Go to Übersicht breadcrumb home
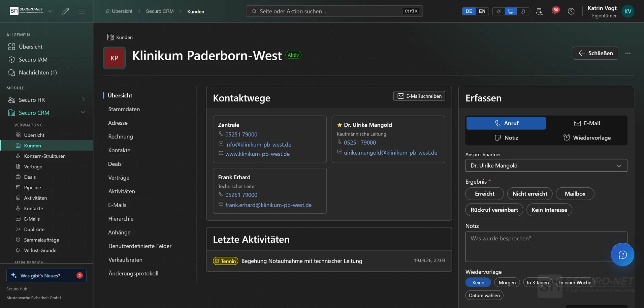The width and height of the screenshot is (644, 308). point(119,11)
